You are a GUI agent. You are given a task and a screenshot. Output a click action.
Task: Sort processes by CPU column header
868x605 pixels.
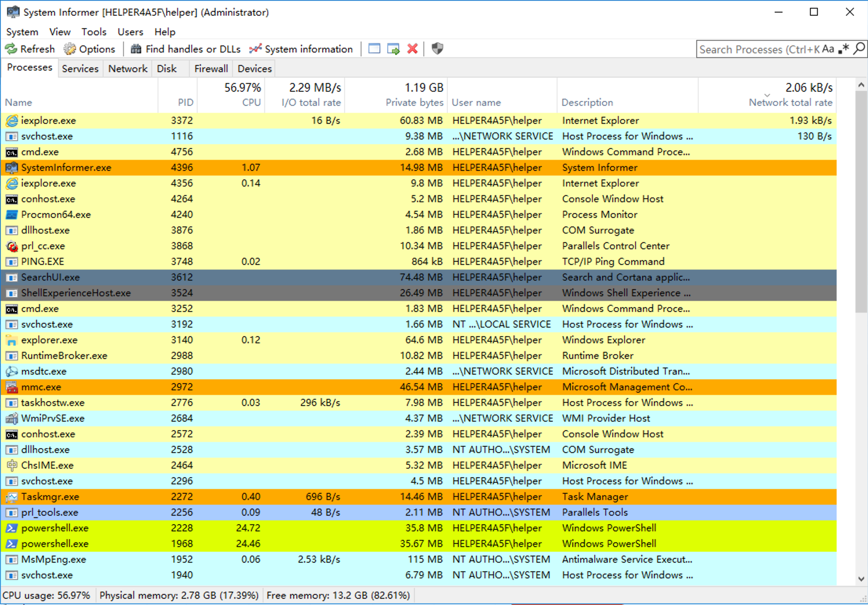coord(251,102)
